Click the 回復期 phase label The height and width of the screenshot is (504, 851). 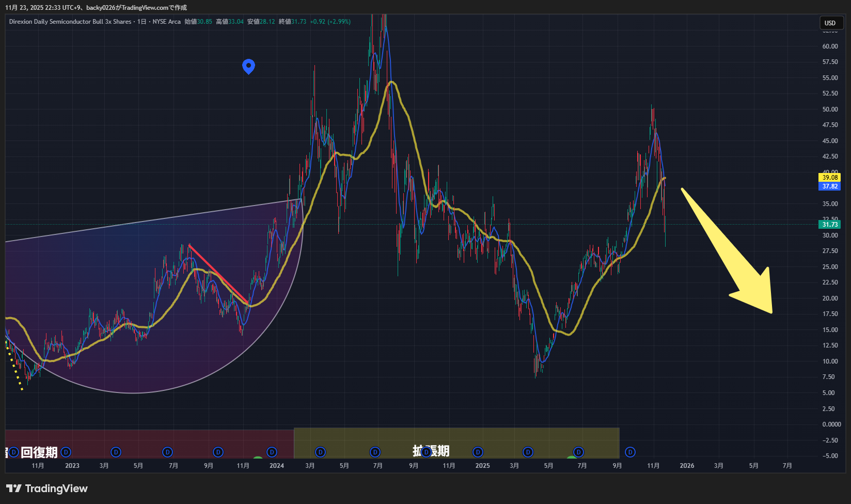(39, 452)
